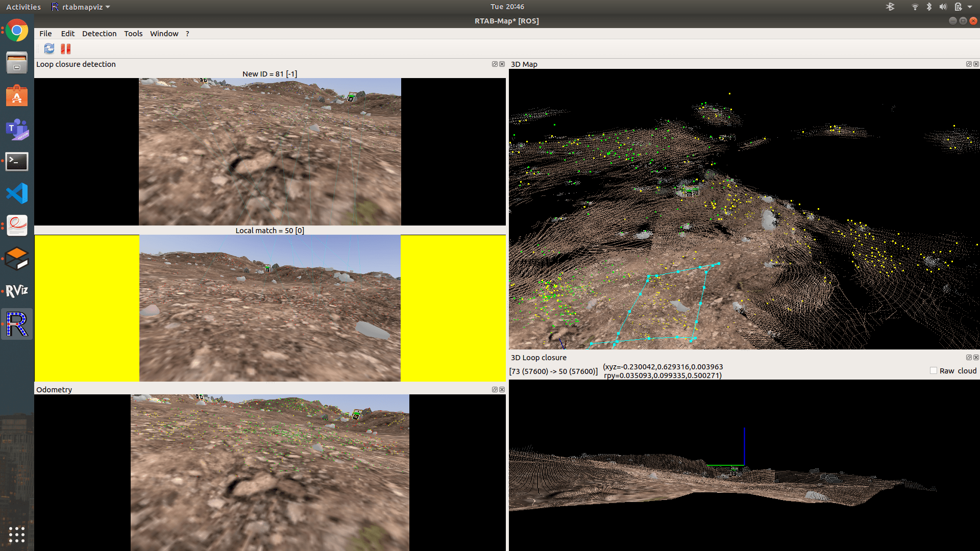Click the Activities button

coord(23,7)
